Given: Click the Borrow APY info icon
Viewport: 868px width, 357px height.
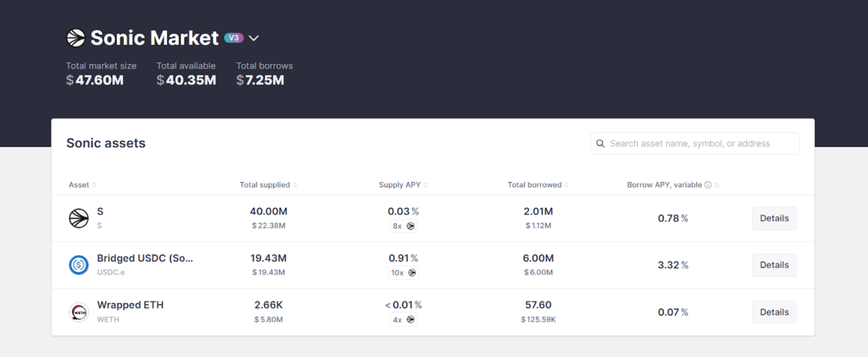Looking at the screenshot, I should (707, 185).
